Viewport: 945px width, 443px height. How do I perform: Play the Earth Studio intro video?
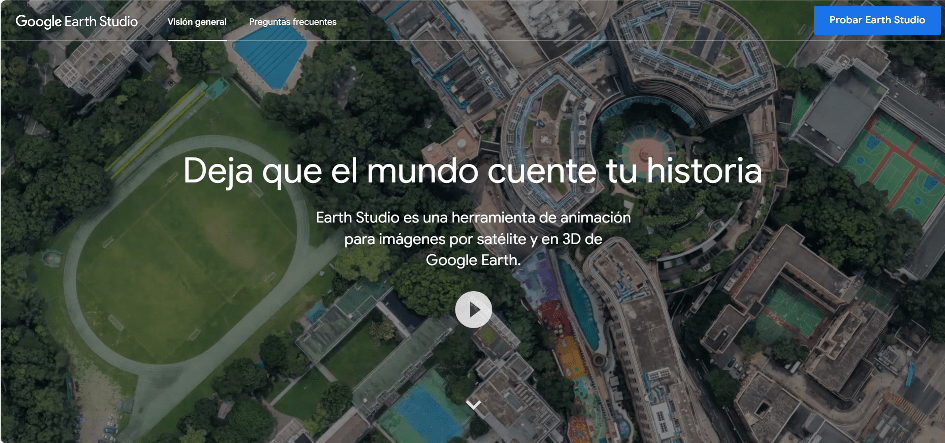click(x=473, y=310)
